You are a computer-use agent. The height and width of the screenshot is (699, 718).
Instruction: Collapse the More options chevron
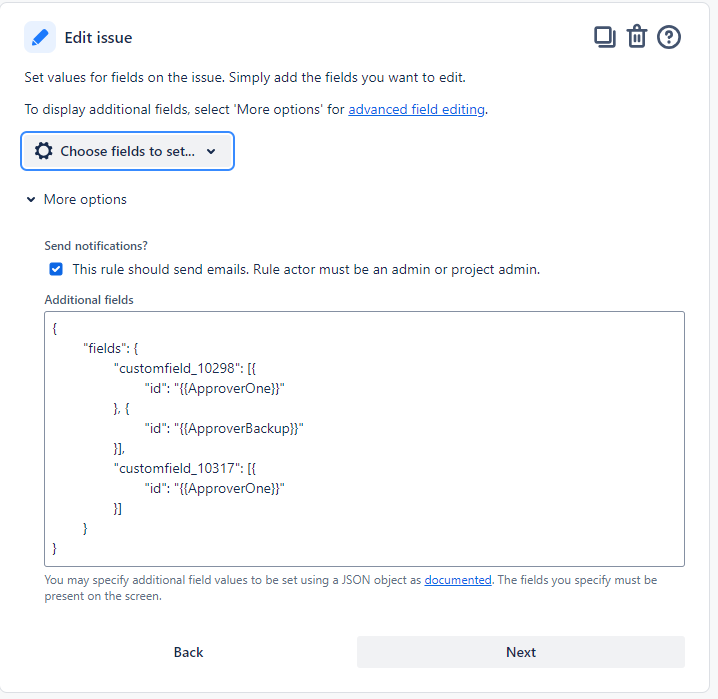[x=31, y=200]
